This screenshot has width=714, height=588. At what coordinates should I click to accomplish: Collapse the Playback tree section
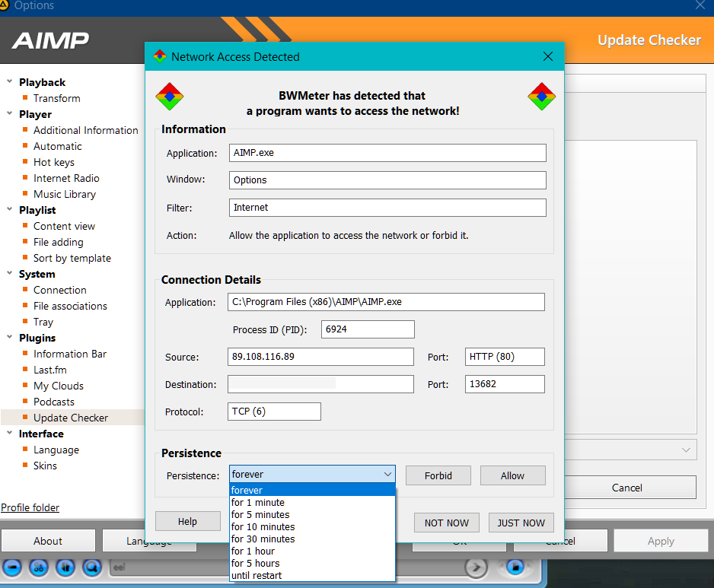click(x=10, y=81)
